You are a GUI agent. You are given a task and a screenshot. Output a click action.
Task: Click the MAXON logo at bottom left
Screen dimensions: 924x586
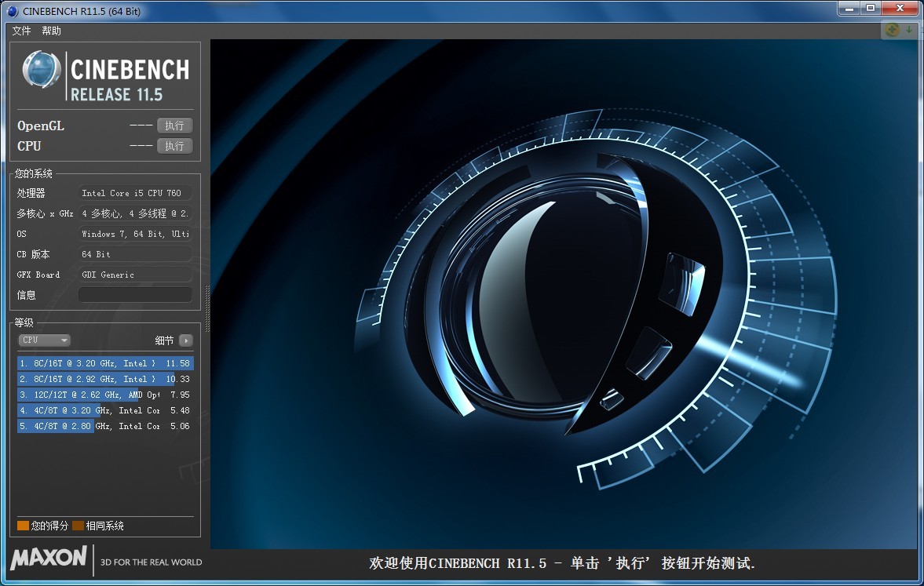49,558
